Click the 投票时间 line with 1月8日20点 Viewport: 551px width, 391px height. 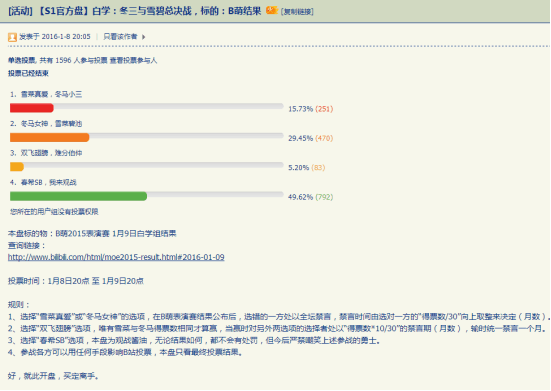point(76,281)
